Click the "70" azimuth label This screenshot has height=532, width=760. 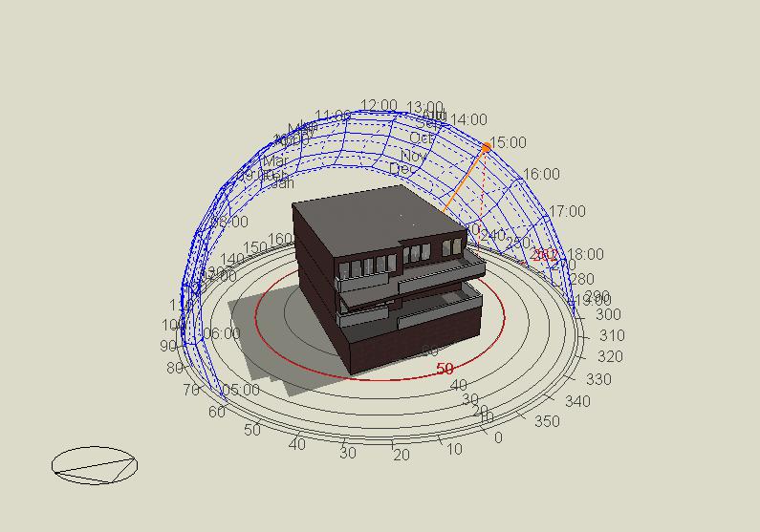tap(191, 390)
